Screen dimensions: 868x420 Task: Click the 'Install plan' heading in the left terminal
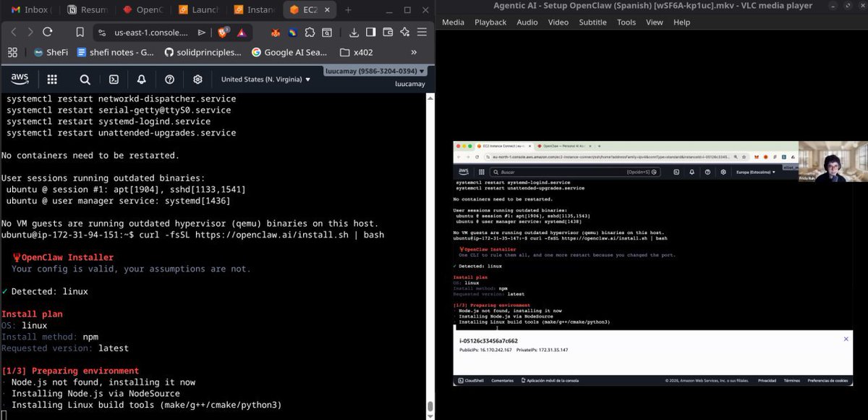pyautogui.click(x=32, y=314)
